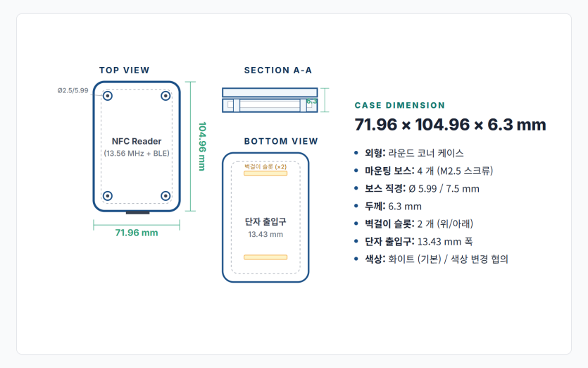Click the 71.96 × 104.96 × 6.3 mm title

[x=451, y=125]
